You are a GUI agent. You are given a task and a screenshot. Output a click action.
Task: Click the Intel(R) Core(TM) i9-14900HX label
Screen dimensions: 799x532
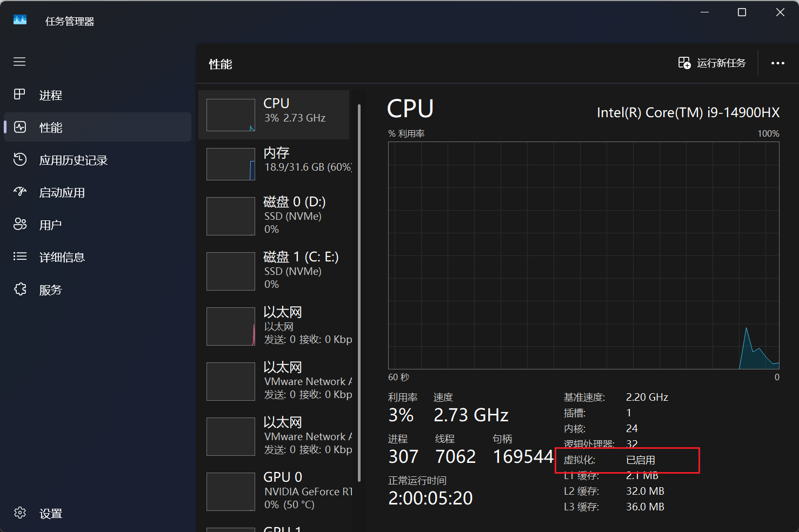[688, 112]
